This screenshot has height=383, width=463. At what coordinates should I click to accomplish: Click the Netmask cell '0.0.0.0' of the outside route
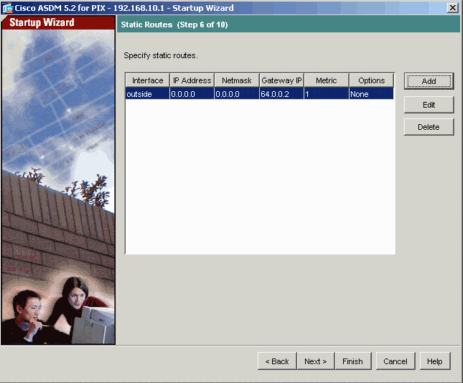coord(237,94)
